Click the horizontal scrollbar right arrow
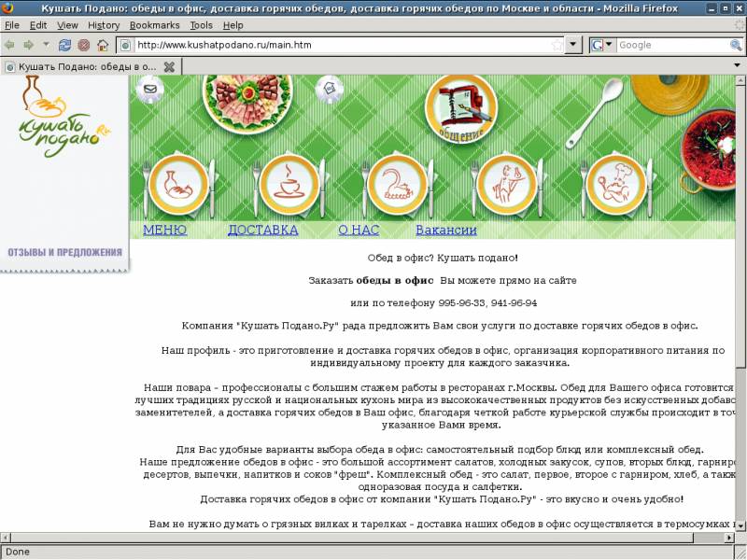Viewport: 747px width, 560px height. pyautogui.click(x=729, y=538)
